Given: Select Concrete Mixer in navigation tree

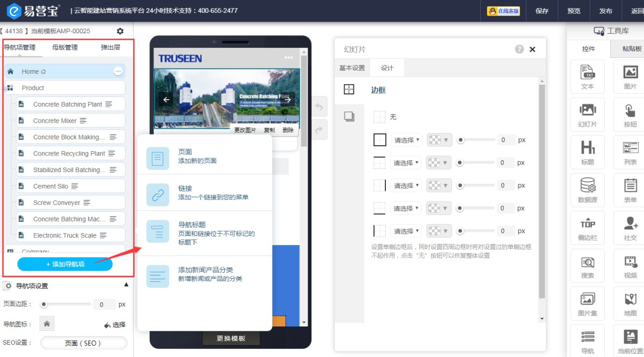Looking at the screenshot, I should [55, 121].
